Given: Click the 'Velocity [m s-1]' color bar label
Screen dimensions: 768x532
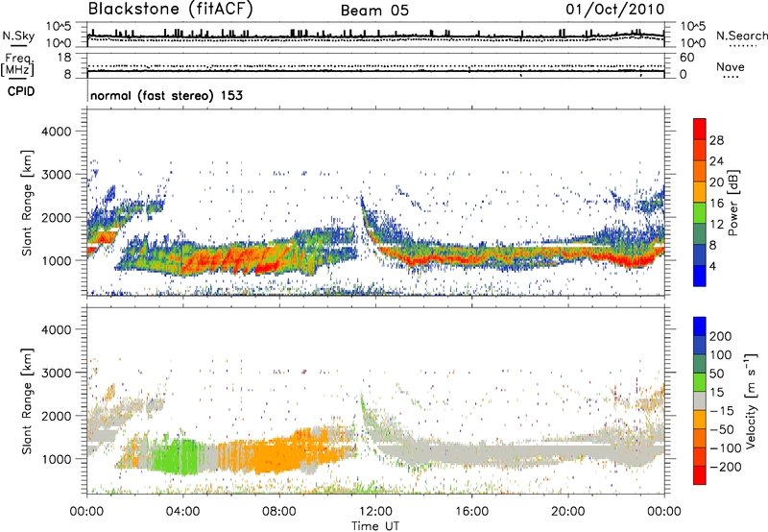Looking at the screenshot, I should 751,400.
